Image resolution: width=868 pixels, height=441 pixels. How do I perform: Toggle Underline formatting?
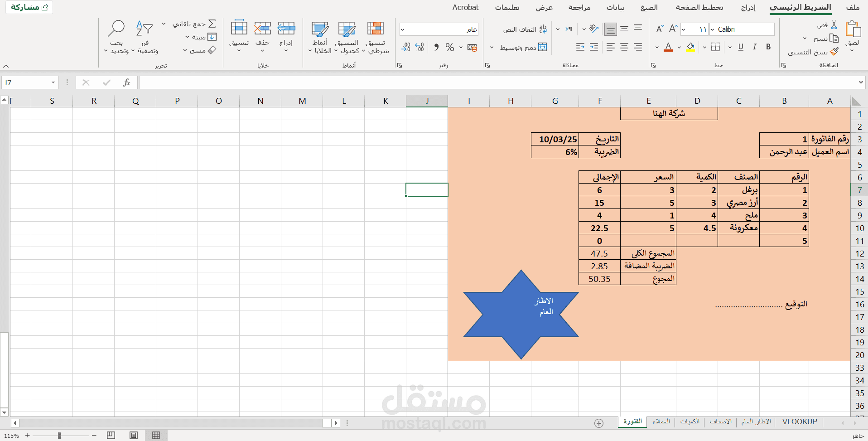(x=741, y=47)
